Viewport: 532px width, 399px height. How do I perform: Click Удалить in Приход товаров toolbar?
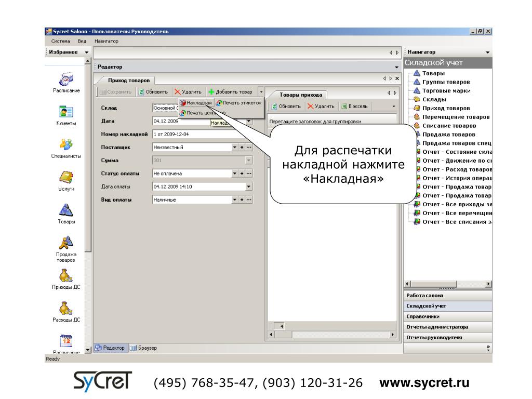point(188,92)
